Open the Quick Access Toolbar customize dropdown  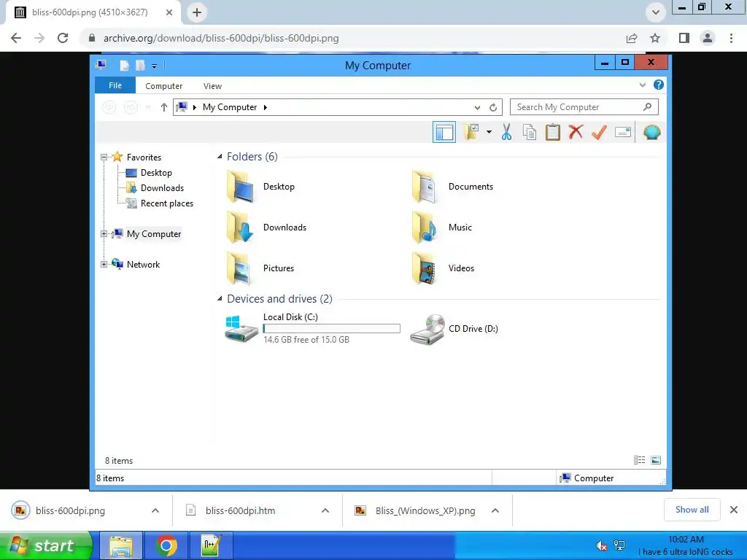(155, 66)
